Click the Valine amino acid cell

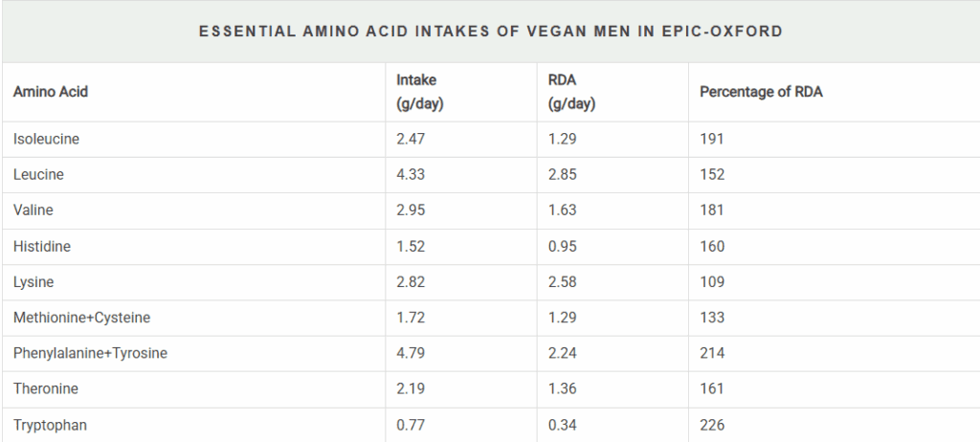[33, 210]
